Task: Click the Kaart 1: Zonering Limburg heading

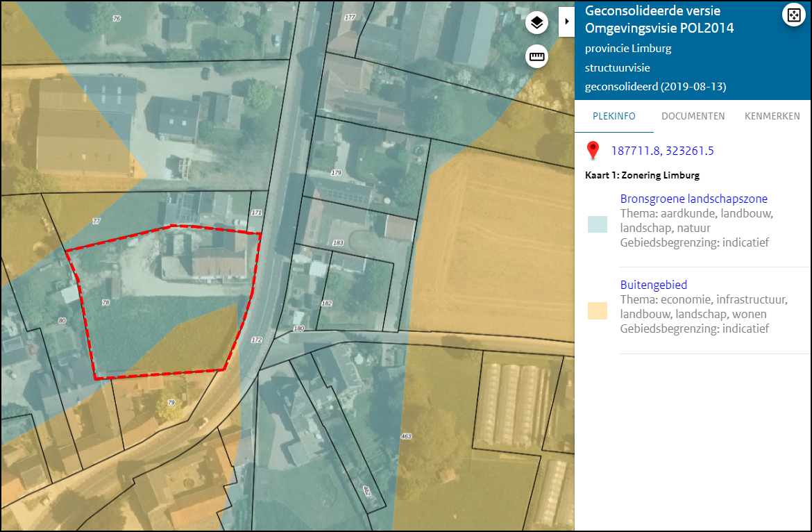Action: pyautogui.click(x=633, y=175)
